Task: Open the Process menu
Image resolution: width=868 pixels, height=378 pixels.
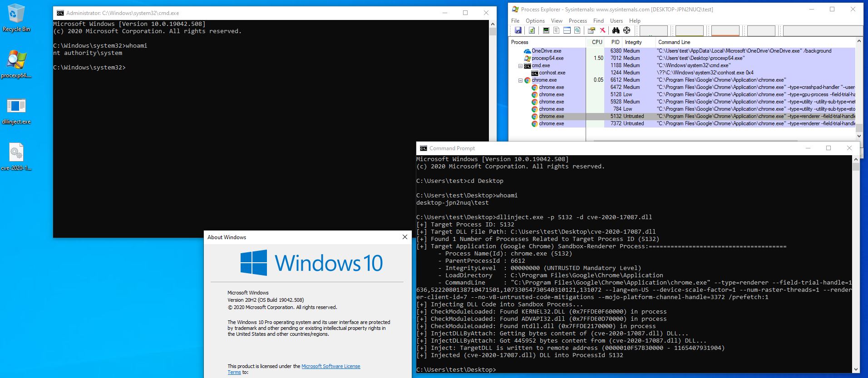Action: click(x=578, y=21)
